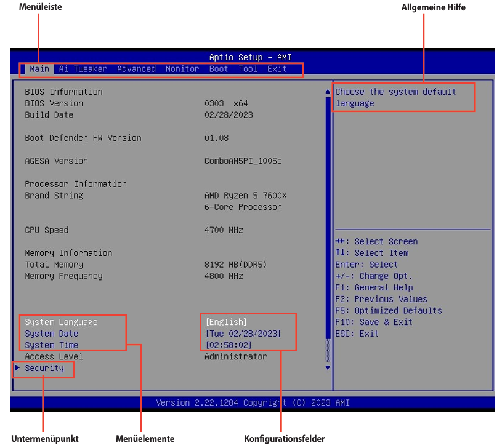Click the Select Screen key hint

[x=376, y=242]
